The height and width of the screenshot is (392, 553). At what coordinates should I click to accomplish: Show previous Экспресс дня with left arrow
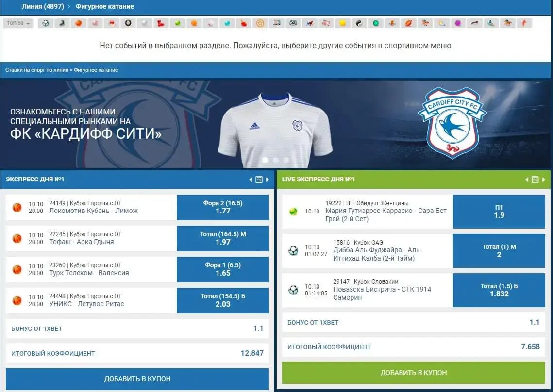pos(251,180)
